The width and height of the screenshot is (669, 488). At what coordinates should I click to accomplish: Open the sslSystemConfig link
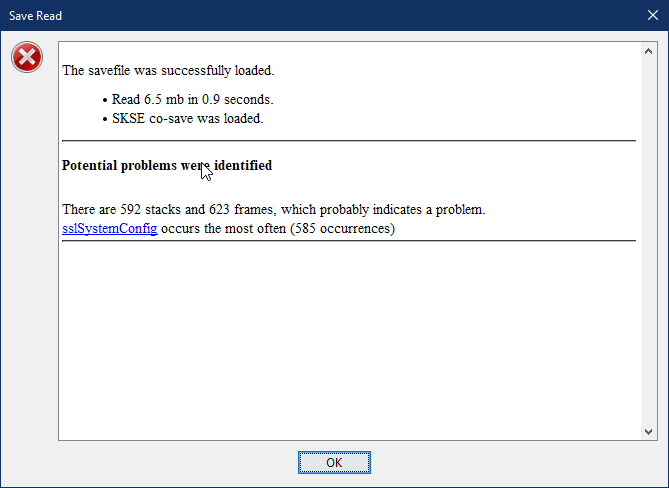point(110,229)
